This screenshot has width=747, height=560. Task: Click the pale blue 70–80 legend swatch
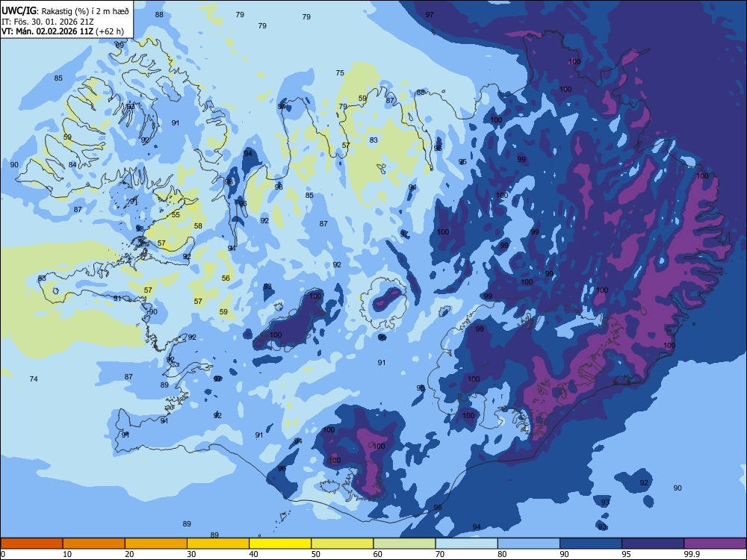pos(467,544)
